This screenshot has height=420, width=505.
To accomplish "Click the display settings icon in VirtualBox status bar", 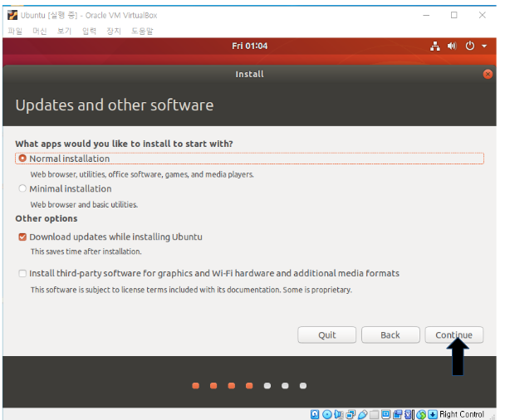I will (385, 414).
